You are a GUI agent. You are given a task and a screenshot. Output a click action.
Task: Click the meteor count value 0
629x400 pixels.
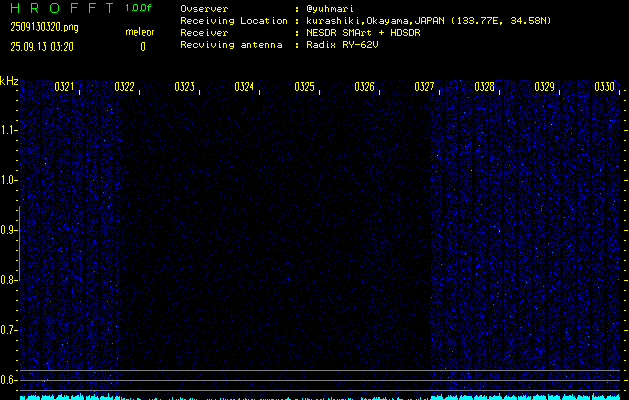143,47
